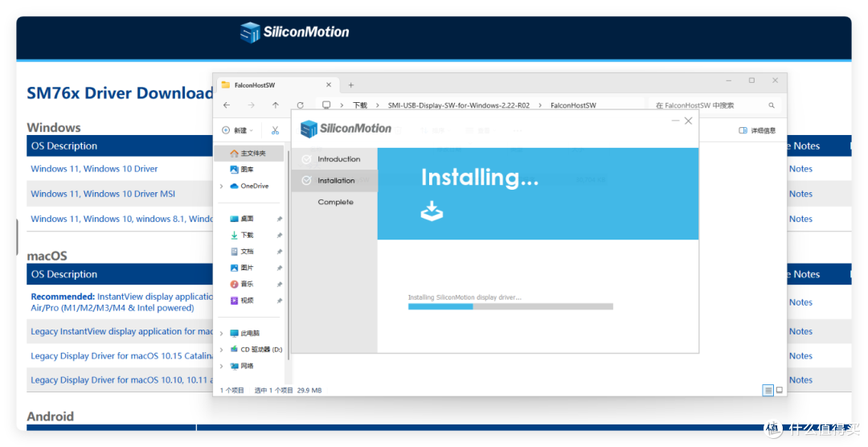
Task: Unpin 音乐 from quick access
Action: tap(280, 285)
